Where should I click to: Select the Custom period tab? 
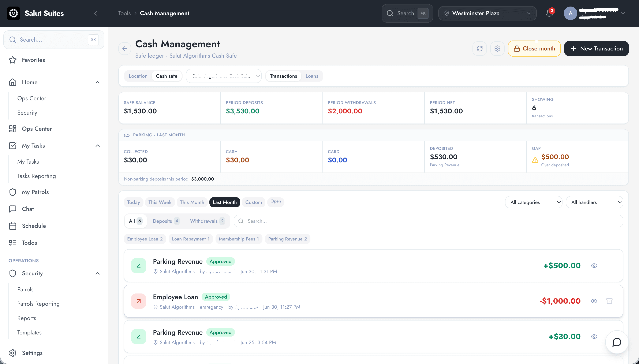[253, 202]
